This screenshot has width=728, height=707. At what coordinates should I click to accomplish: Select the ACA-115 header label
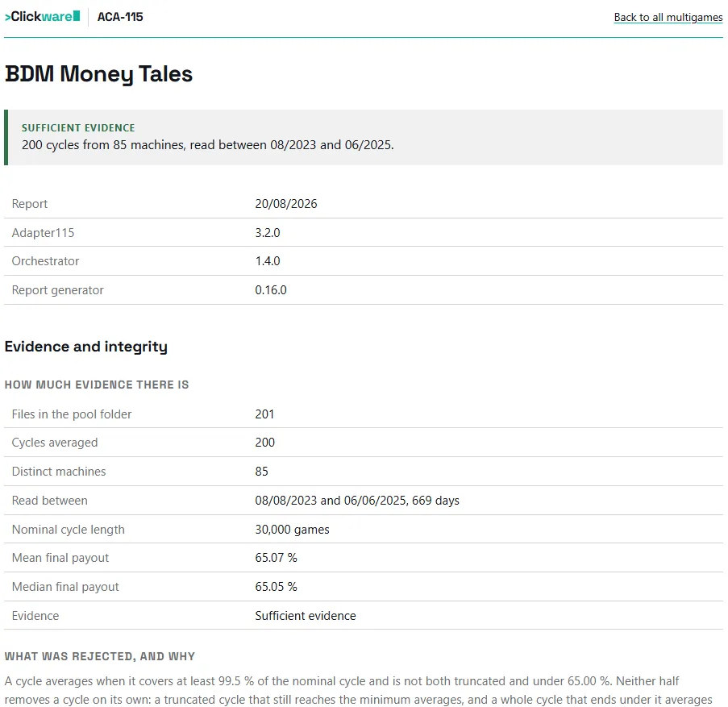tap(120, 17)
